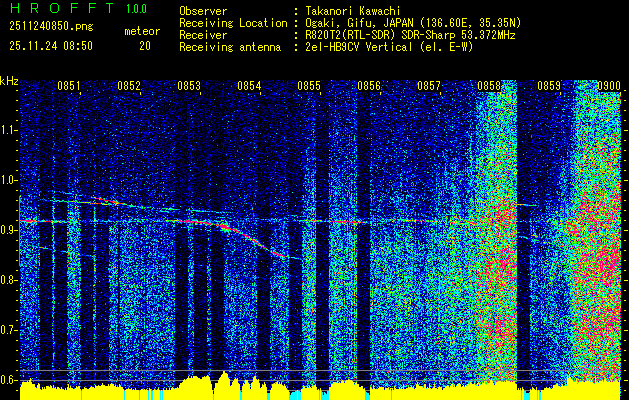Click the 'Receiving Location' label
Screen dimensions: 629x400
tap(233, 23)
